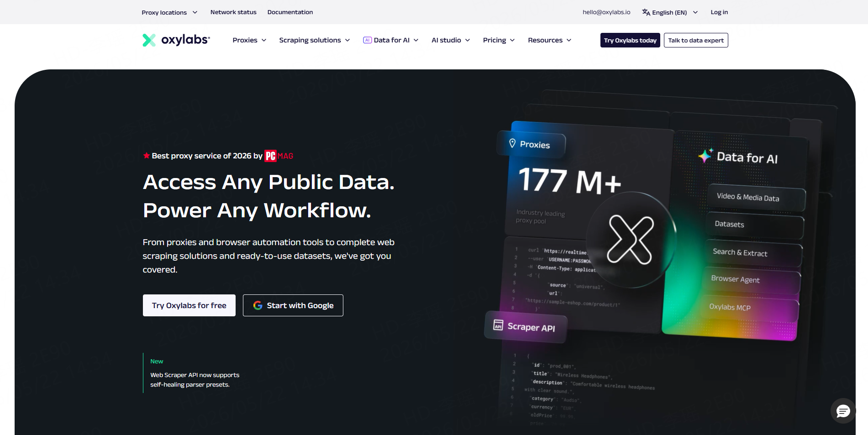Click the hello@oxylabs.io email link
This screenshot has height=435, width=868.
(606, 12)
